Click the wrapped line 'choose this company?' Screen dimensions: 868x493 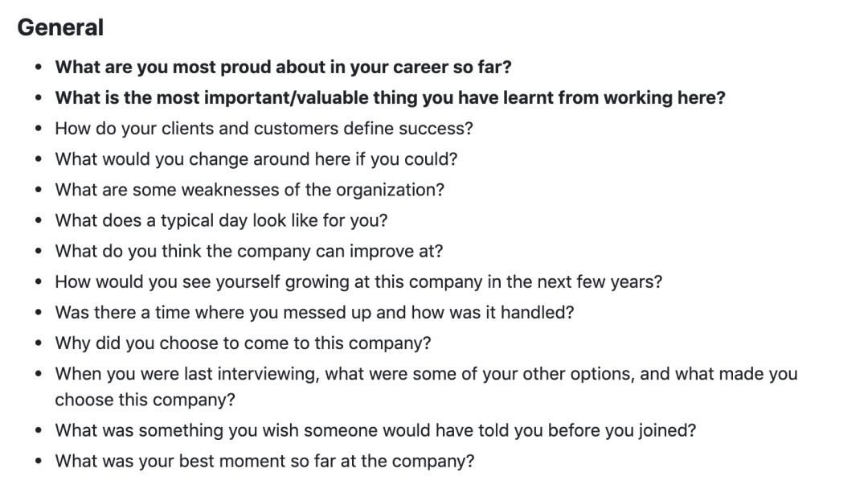[145, 400]
